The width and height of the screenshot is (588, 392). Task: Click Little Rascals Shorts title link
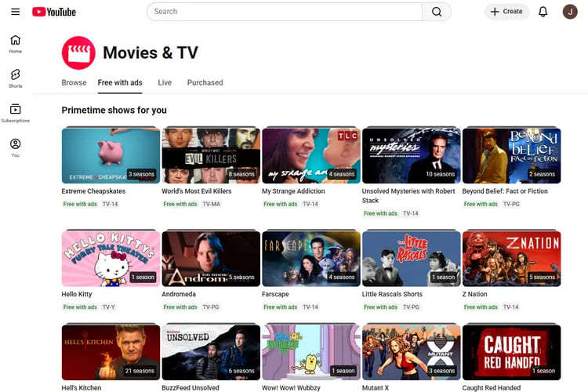(x=392, y=294)
